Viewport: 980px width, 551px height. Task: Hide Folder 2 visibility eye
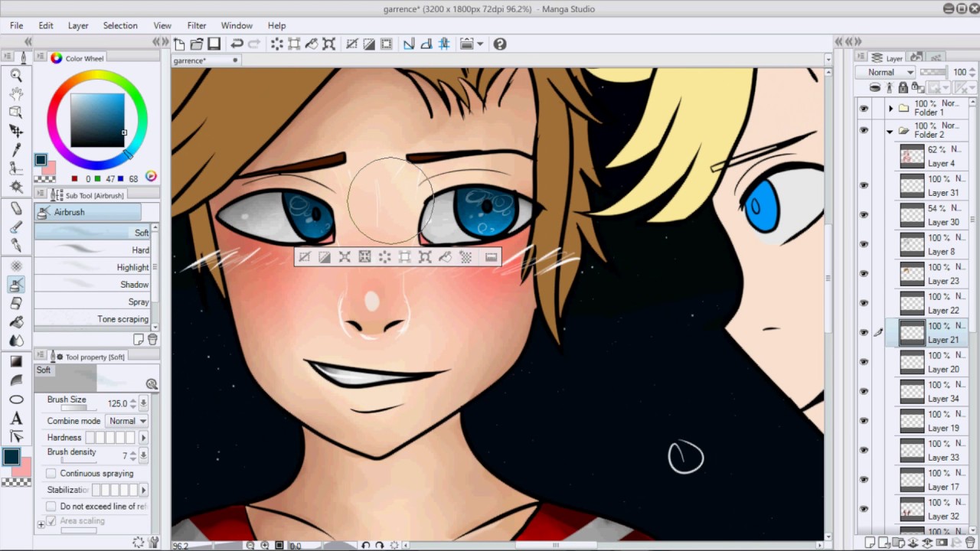tap(864, 131)
